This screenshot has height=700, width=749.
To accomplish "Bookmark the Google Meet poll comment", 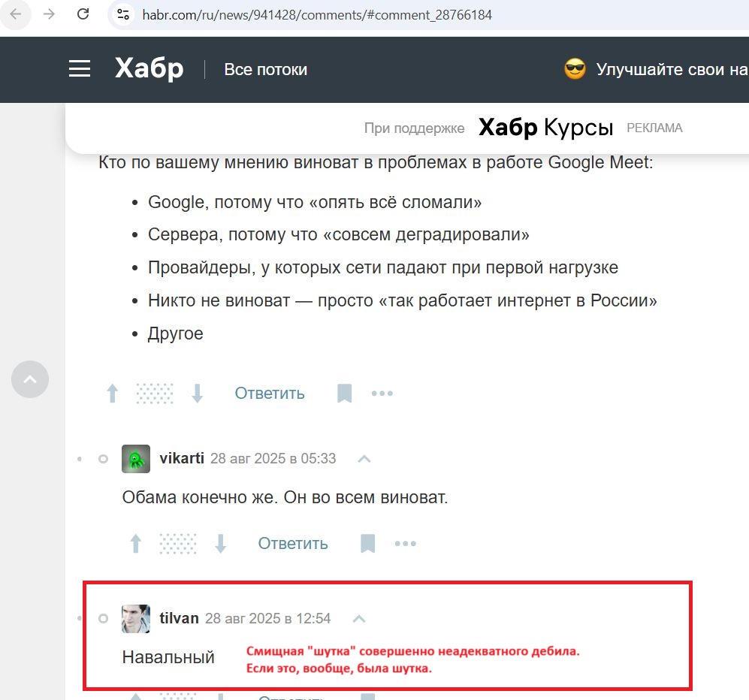I will [344, 394].
